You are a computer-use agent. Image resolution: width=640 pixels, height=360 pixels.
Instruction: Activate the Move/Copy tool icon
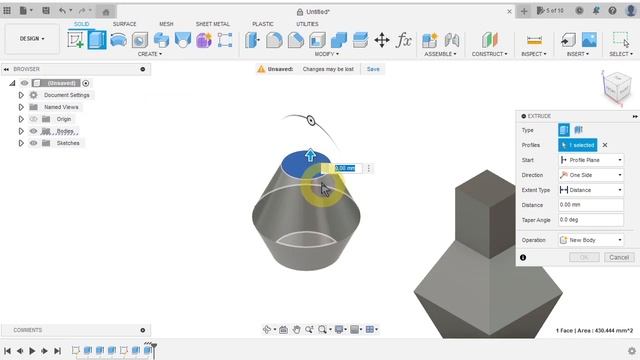tap(382, 40)
